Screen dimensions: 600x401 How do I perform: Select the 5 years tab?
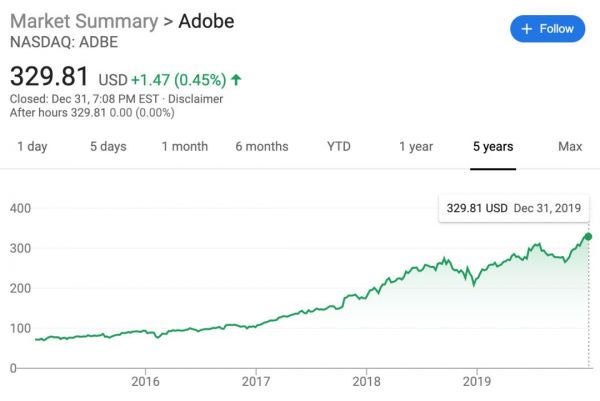493,147
